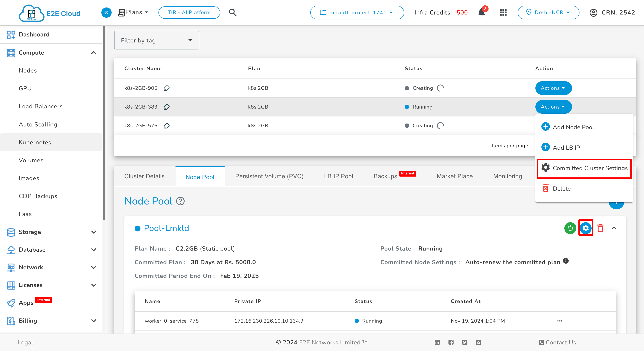Click Node Pool help question icon
The image size is (644, 351).
click(x=181, y=201)
